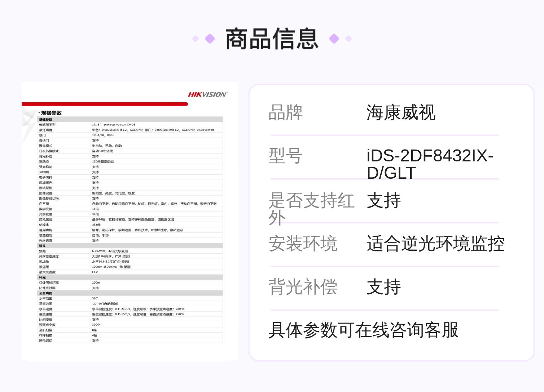The width and height of the screenshot is (544, 392).
Task: Click the '光学变倍速度' row label
Action: 49,257
